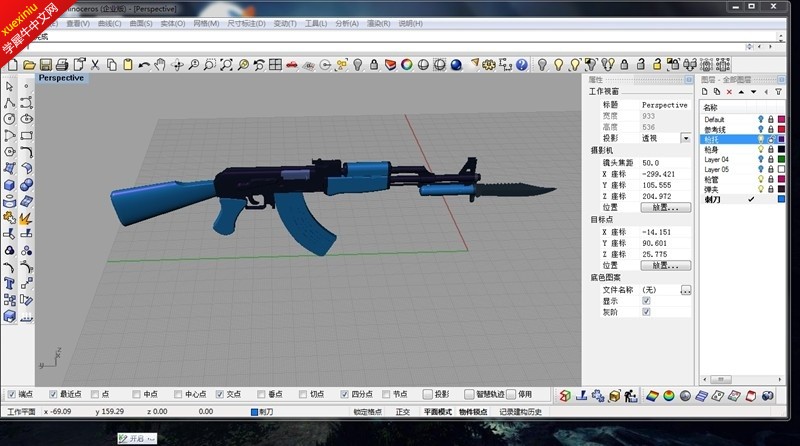Toggle Layer 05 lock icon
800x446 pixels.
pyautogui.click(x=771, y=169)
